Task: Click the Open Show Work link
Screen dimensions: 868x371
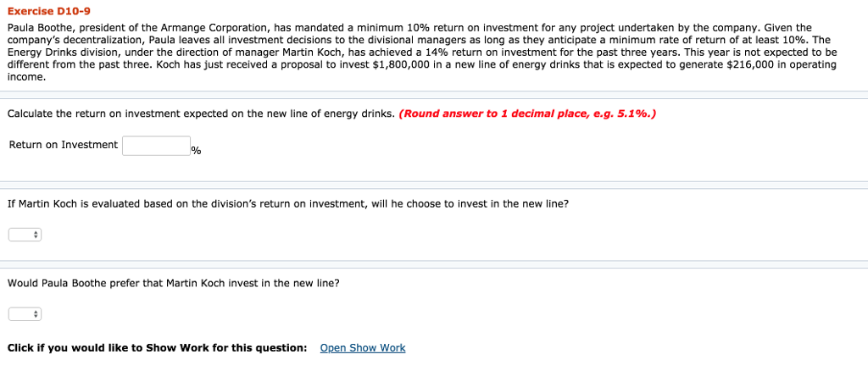Action: click(x=363, y=348)
